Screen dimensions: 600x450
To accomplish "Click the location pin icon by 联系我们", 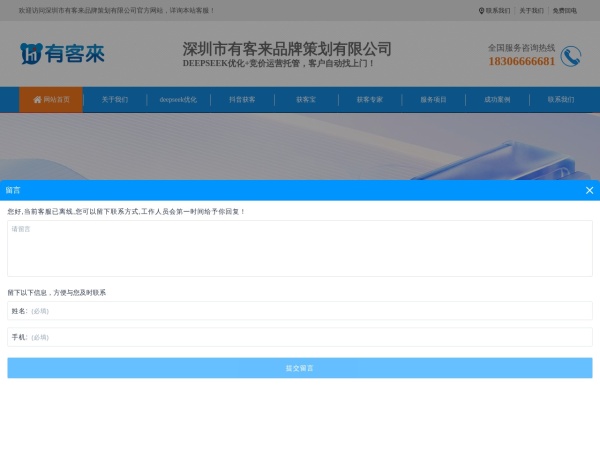I will [481, 10].
